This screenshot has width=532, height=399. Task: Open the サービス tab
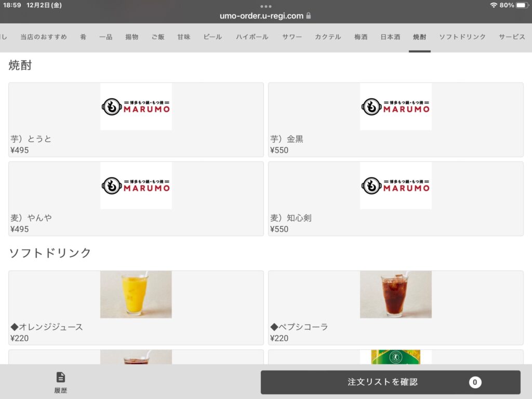pos(512,37)
